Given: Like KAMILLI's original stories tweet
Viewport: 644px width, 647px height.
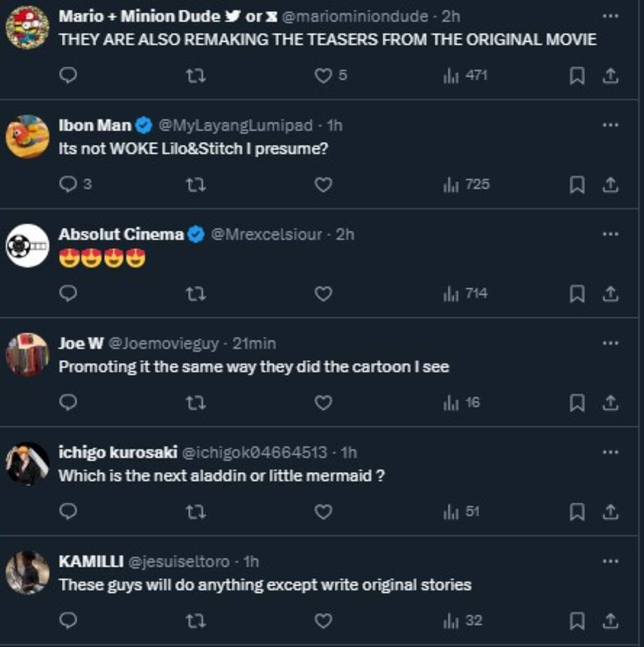Looking at the screenshot, I should [x=323, y=621].
